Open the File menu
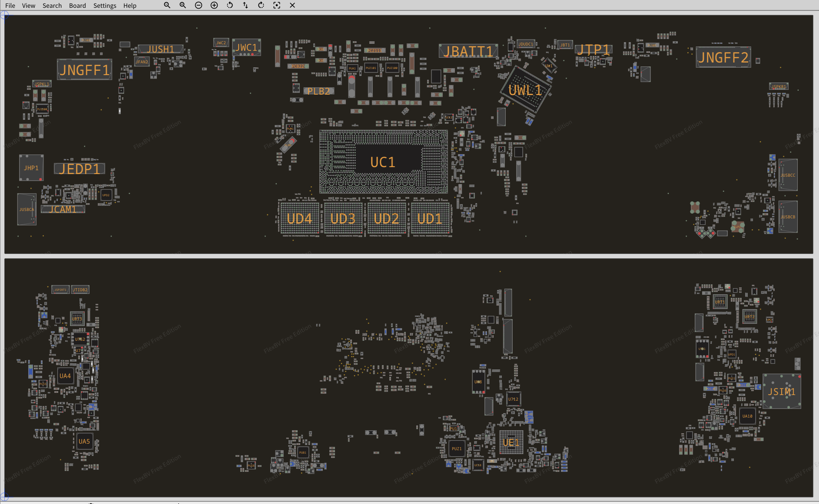This screenshot has height=504, width=819. coord(10,6)
